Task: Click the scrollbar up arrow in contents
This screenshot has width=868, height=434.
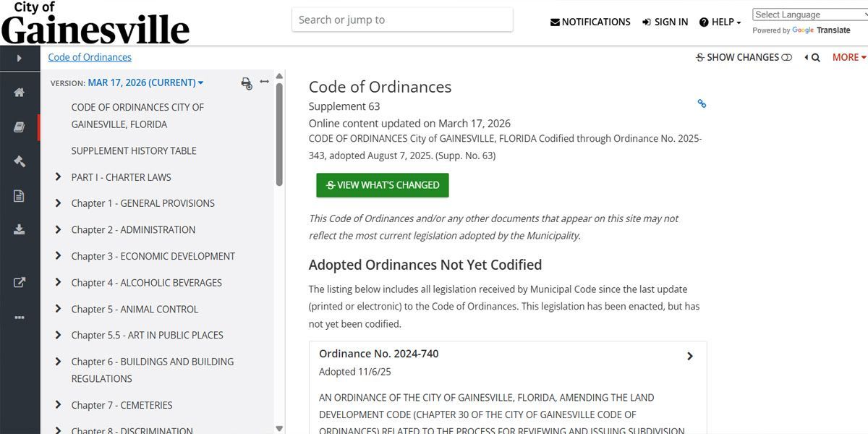Action: point(279,75)
